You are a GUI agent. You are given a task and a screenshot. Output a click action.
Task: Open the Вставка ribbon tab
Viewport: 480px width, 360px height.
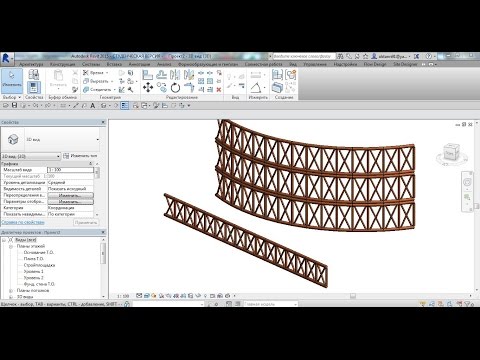pyautogui.click(x=114, y=64)
